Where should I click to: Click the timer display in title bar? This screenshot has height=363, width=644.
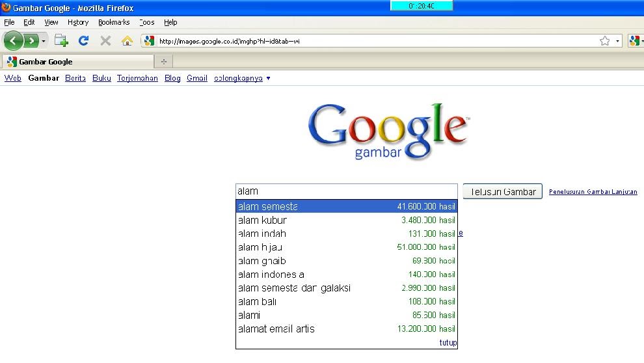pyautogui.click(x=422, y=6)
